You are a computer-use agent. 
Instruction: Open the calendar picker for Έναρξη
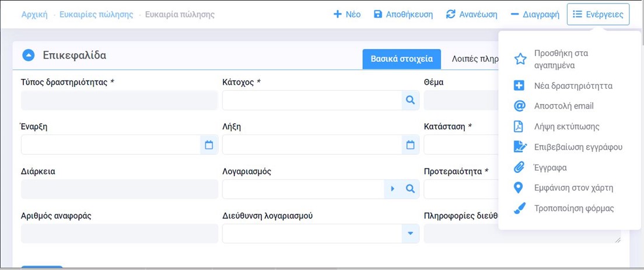(x=209, y=145)
